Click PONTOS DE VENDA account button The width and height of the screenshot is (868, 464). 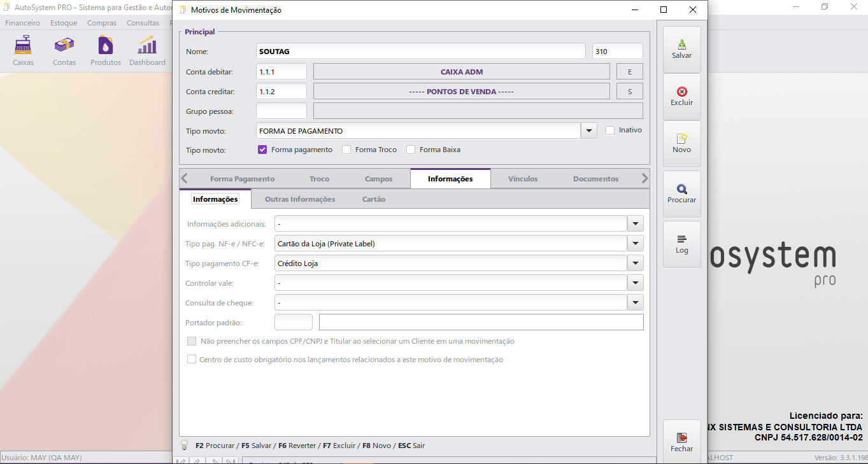[x=462, y=92]
